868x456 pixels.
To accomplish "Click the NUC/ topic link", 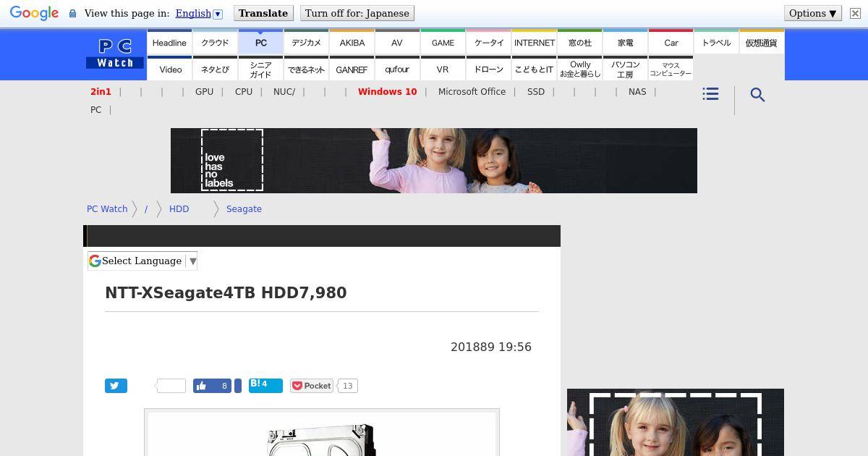I will tap(284, 91).
